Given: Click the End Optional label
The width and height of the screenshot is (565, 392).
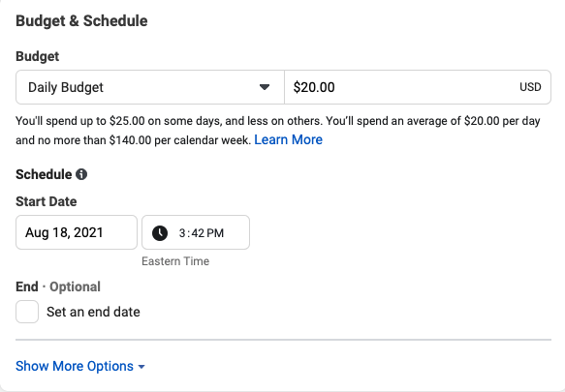Looking at the screenshot, I should (58, 286).
